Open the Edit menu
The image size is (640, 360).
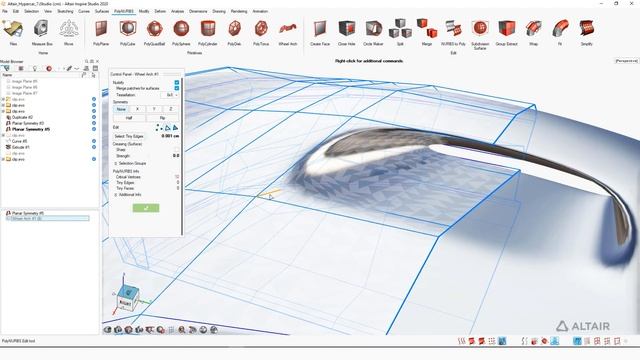tap(16, 11)
